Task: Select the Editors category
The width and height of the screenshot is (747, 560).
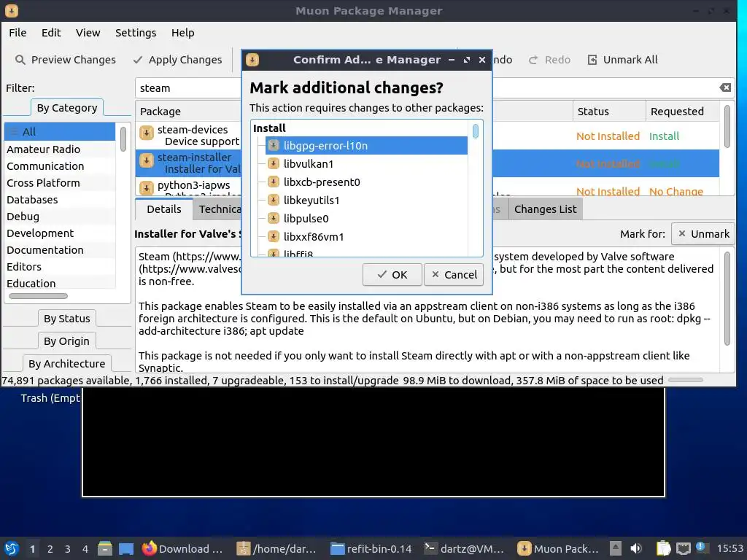Action: click(60, 267)
